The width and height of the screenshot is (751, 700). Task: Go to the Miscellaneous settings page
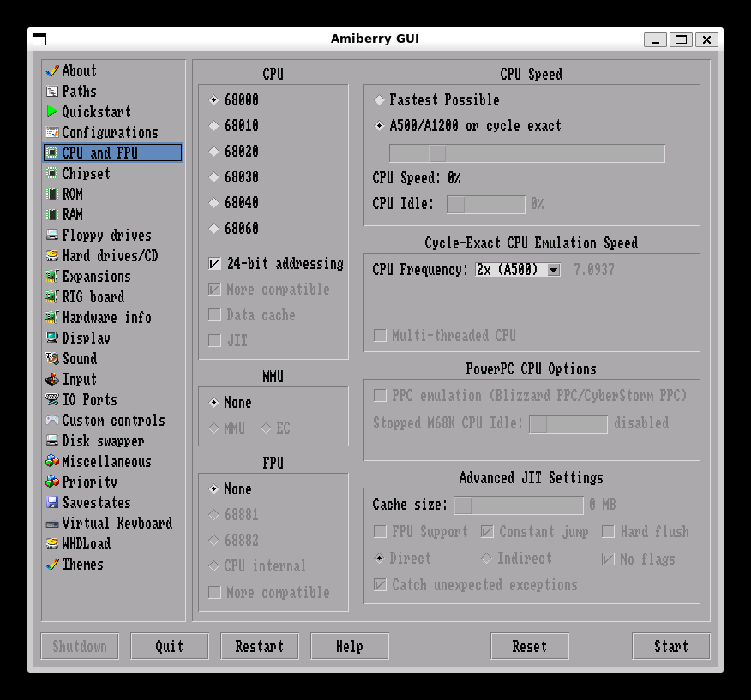(x=106, y=462)
